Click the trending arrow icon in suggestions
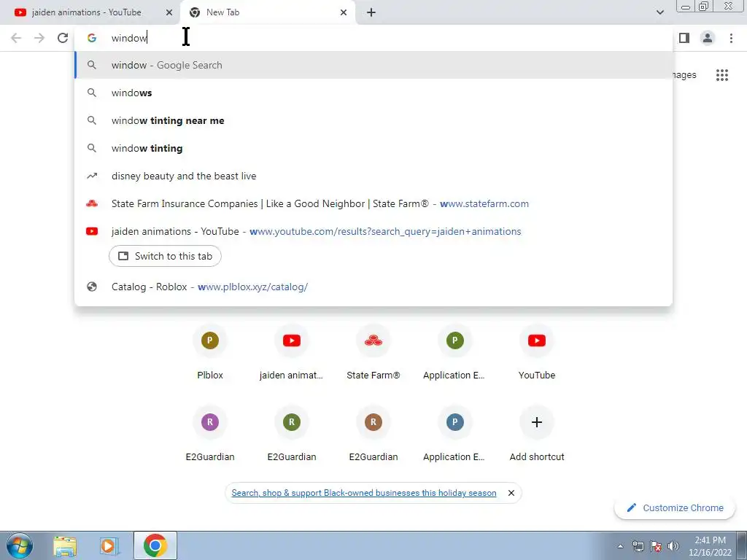 click(92, 176)
